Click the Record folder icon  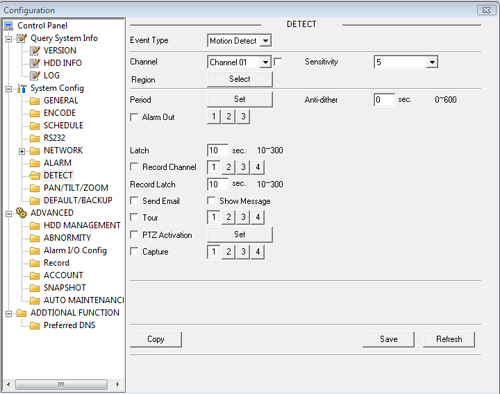point(35,263)
